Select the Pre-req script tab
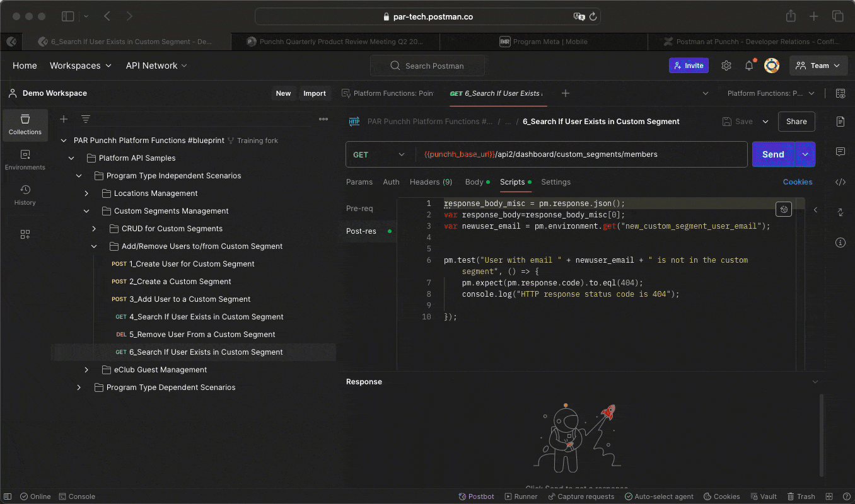855x504 pixels. (359, 209)
